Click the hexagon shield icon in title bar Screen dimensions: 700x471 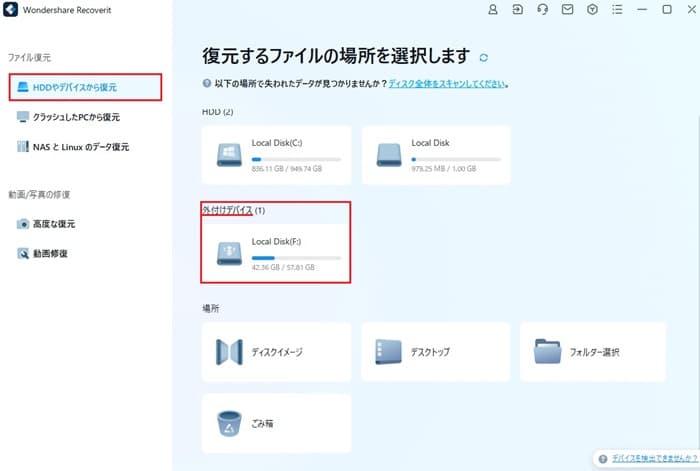592,9
